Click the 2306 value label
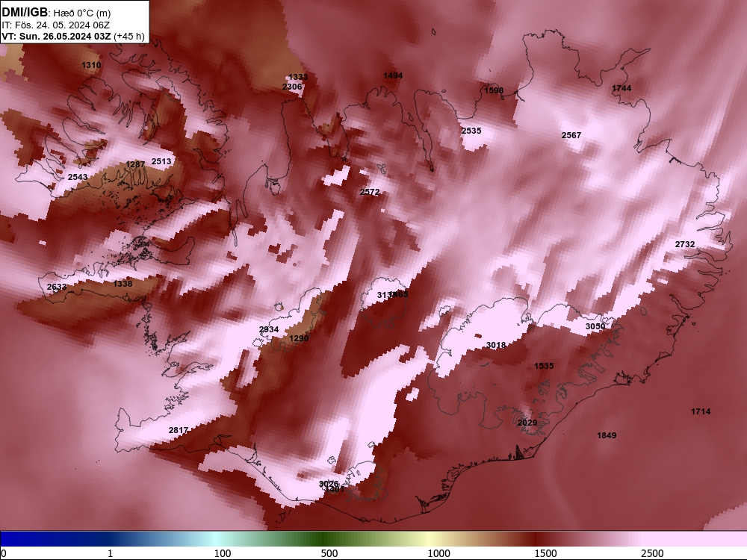Image resolution: width=747 pixels, height=560 pixels. [x=292, y=87]
